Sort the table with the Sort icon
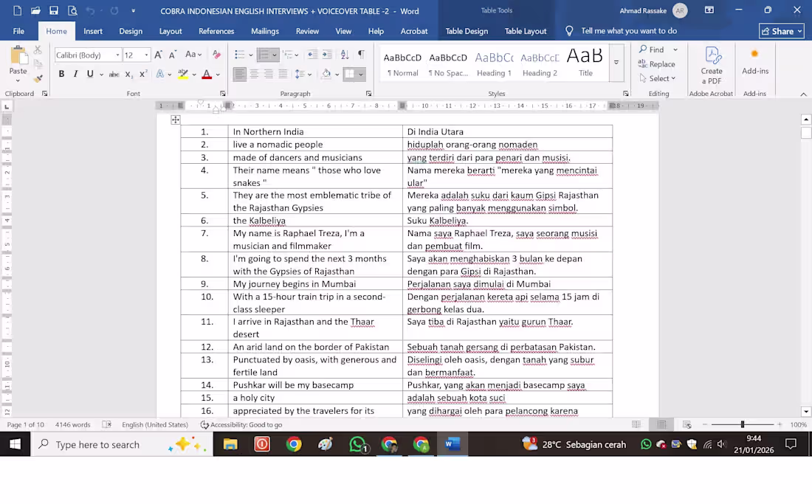Viewport: 812px width, 504px height. (x=345, y=55)
